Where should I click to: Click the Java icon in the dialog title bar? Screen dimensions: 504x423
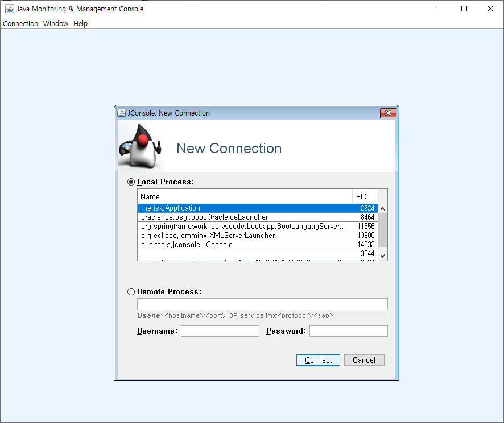122,113
